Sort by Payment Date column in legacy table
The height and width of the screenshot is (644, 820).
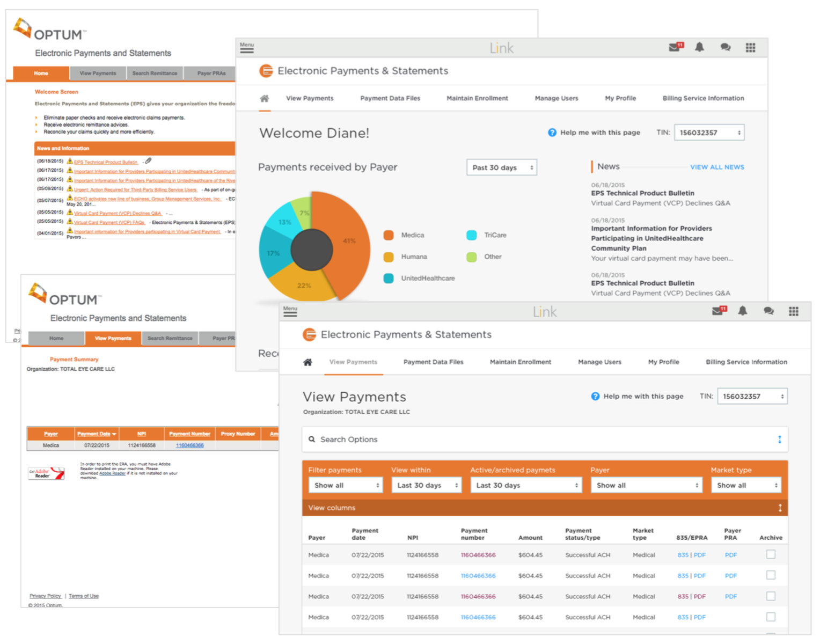97,434
